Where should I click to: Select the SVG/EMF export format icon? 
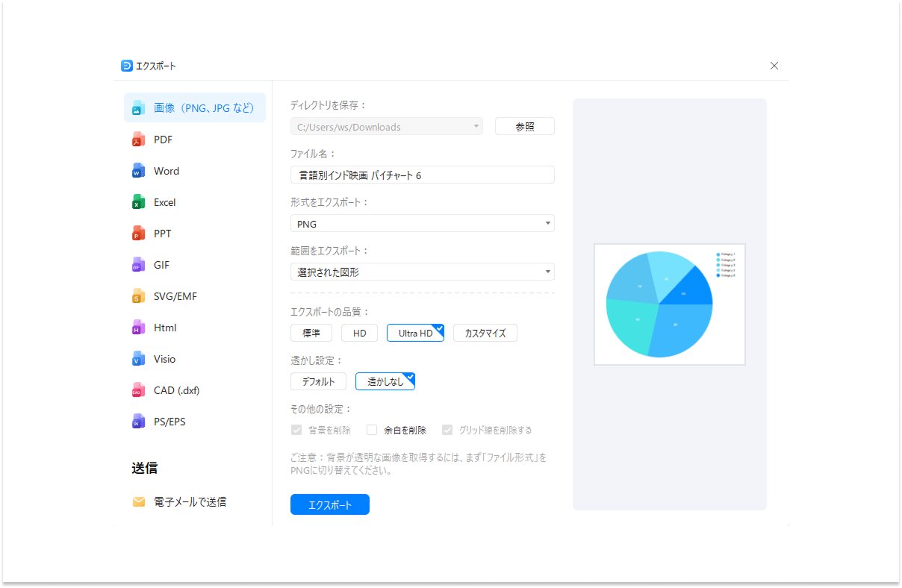[x=138, y=295]
